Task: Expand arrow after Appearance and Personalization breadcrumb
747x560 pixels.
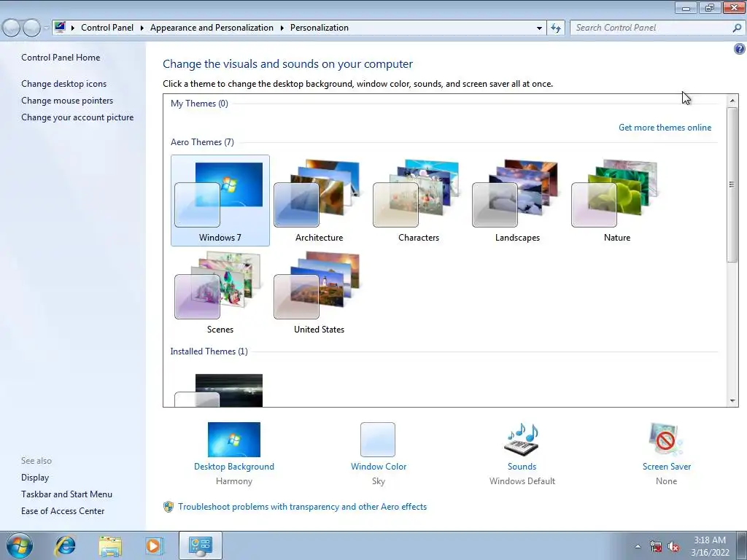Action: click(x=282, y=28)
